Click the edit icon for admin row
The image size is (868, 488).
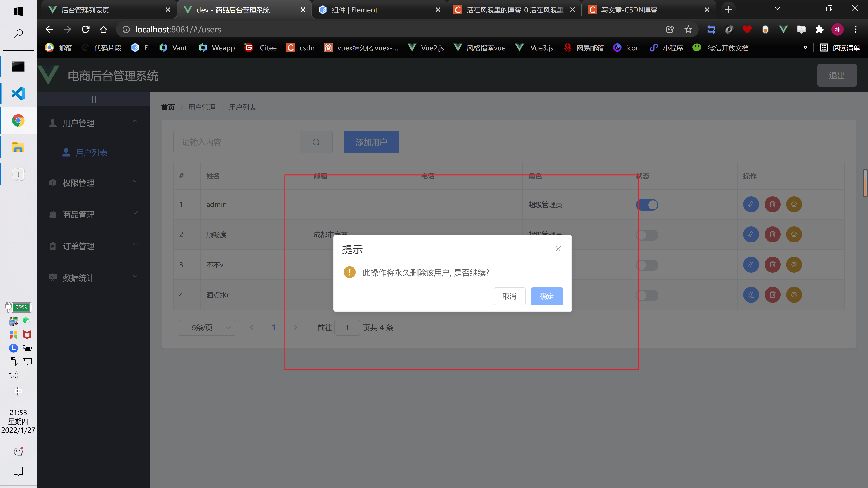(751, 204)
